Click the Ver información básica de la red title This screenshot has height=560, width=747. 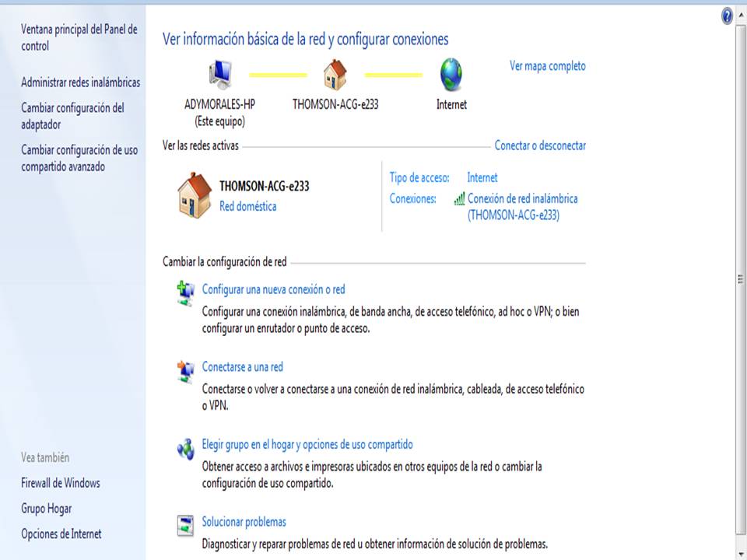pyautogui.click(x=305, y=40)
